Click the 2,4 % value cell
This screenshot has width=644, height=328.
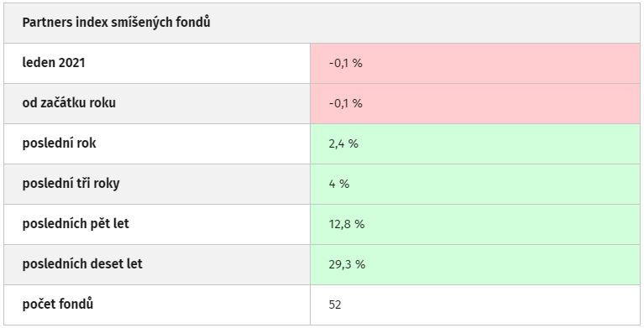pyautogui.click(x=475, y=143)
